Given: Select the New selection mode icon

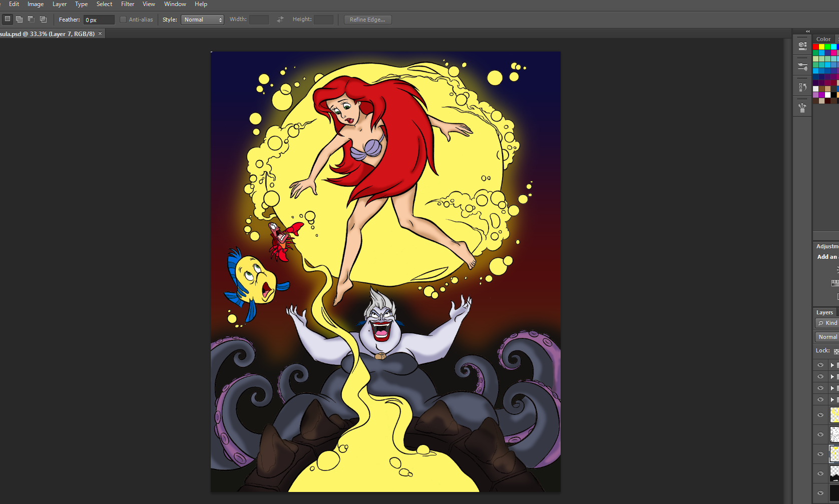Looking at the screenshot, I should point(8,20).
